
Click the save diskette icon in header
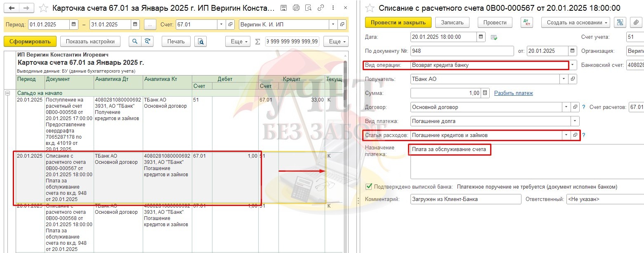(283, 8)
